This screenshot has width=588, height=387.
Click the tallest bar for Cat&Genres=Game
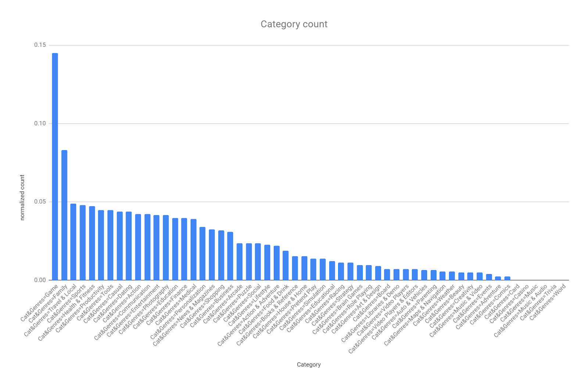point(55,166)
